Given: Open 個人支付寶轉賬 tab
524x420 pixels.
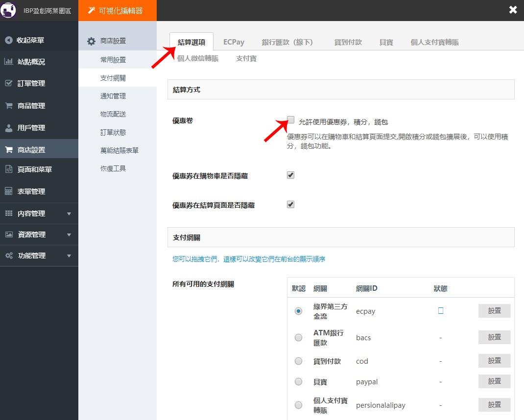Looking at the screenshot, I should pos(434,42).
